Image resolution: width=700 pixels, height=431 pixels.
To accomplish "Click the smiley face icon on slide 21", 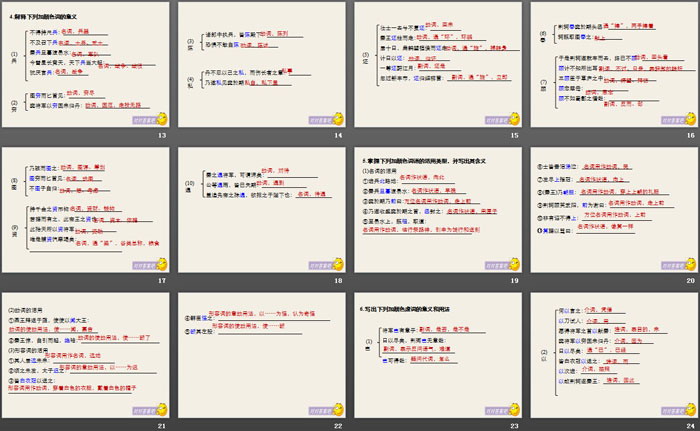I will click(x=162, y=410).
